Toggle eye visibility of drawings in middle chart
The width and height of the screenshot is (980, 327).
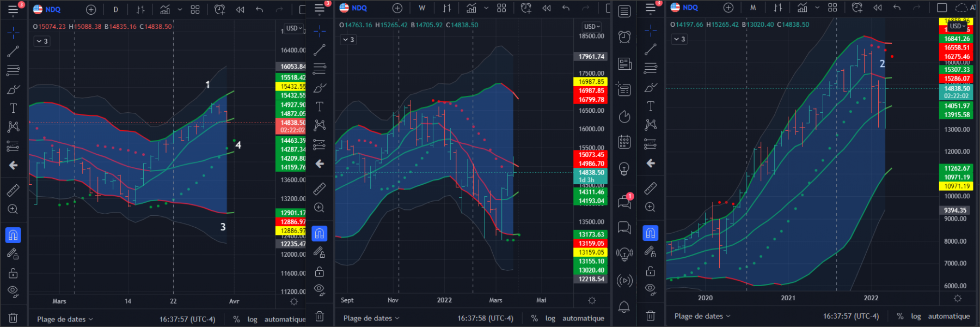320,289
